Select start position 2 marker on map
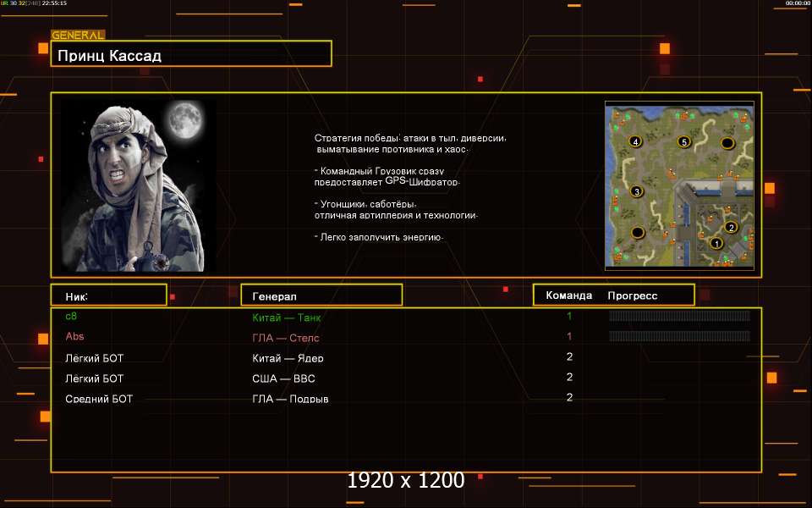 731,227
